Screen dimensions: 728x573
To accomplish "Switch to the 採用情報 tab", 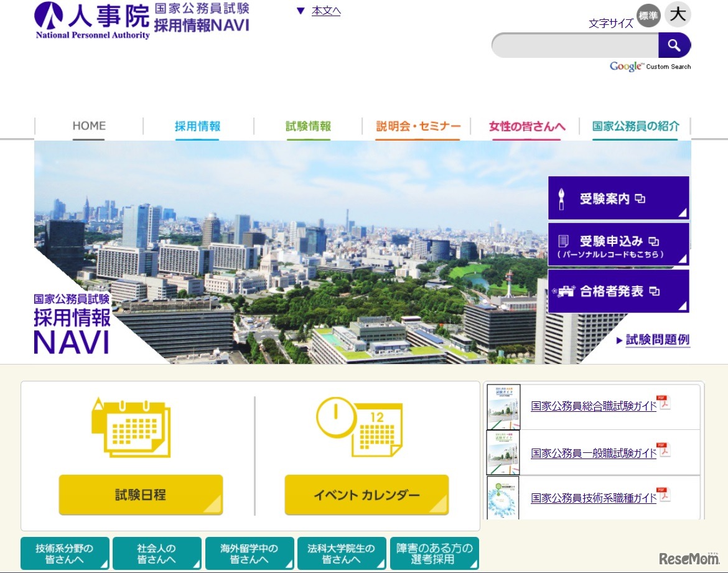I will pyautogui.click(x=197, y=125).
